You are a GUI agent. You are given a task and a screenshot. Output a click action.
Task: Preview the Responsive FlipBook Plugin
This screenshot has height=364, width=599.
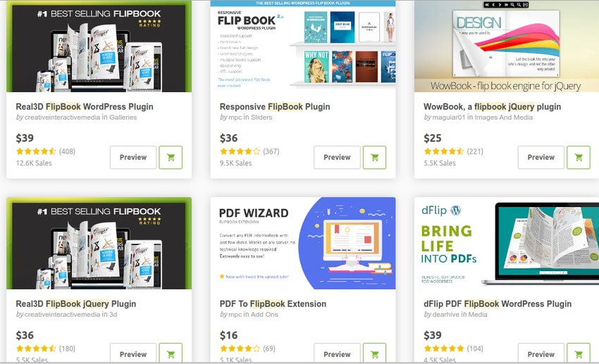(337, 157)
